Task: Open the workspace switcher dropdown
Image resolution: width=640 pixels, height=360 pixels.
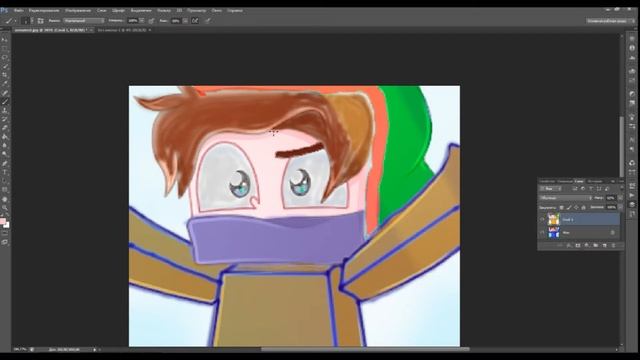Action: pos(611,20)
